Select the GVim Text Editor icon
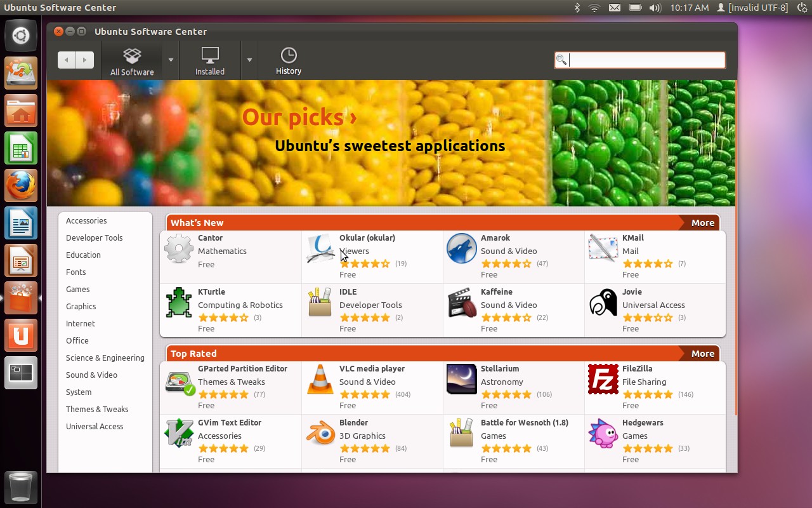Screen dimensions: 812x508 (179, 433)
